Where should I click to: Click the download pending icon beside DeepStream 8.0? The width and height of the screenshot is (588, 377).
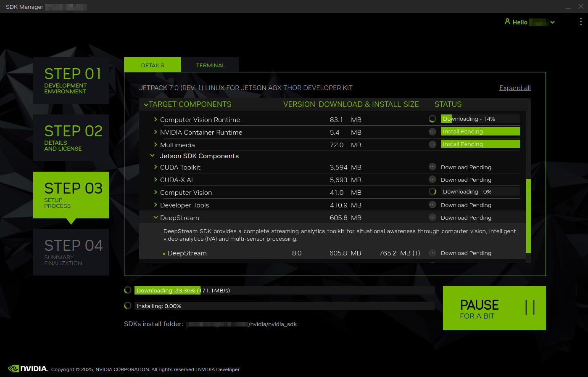pyautogui.click(x=432, y=253)
